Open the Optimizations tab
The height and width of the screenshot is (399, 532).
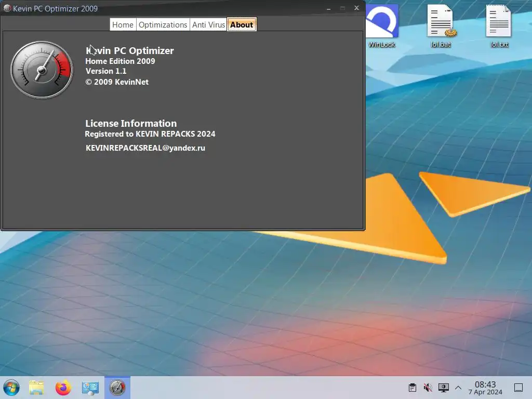click(x=163, y=25)
